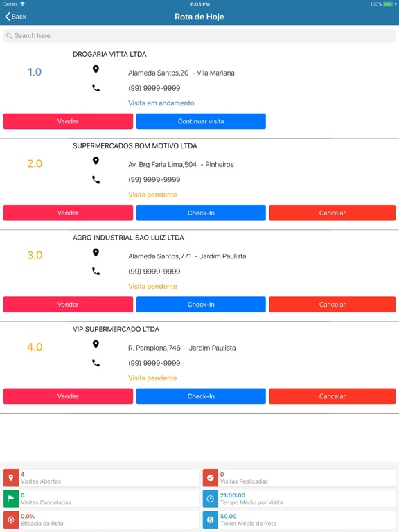
Task: Tap the phone icon for Agro Industrial Sao Luiz
Action: [x=96, y=271]
